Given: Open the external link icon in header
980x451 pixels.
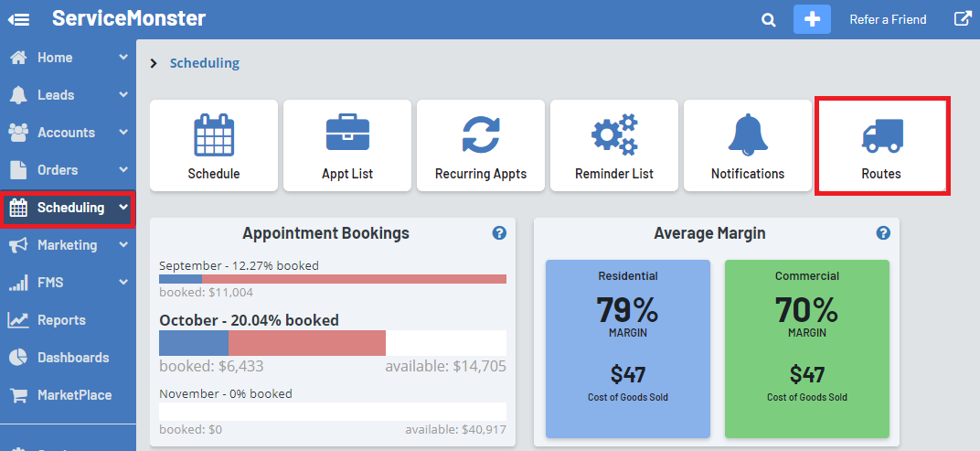Looking at the screenshot, I should click(963, 18).
